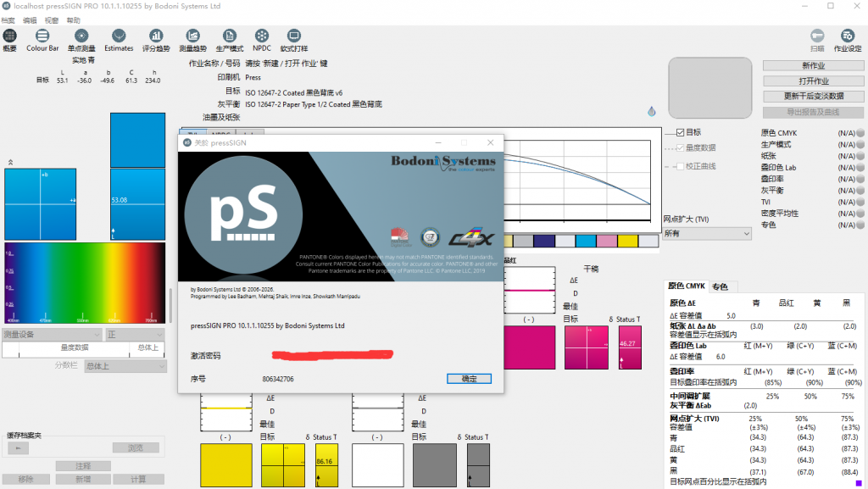
Task: Open the 软式打样 soft proofing icon
Action: pos(294,36)
